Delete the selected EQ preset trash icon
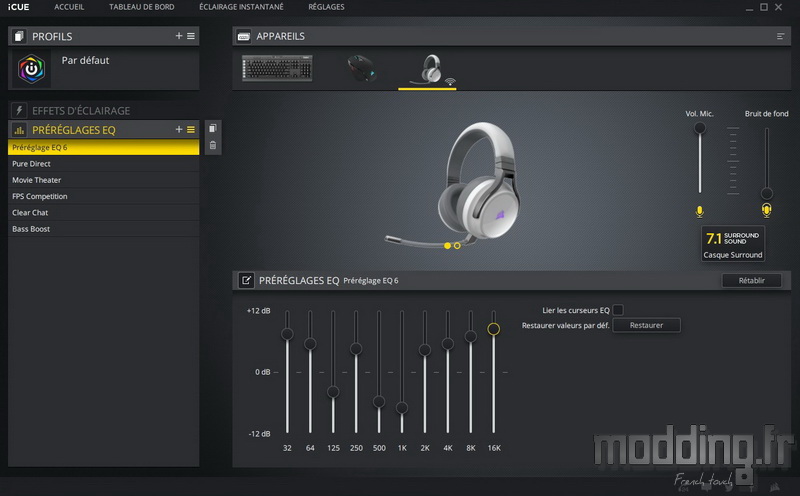The width and height of the screenshot is (800, 496). (213, 145)
